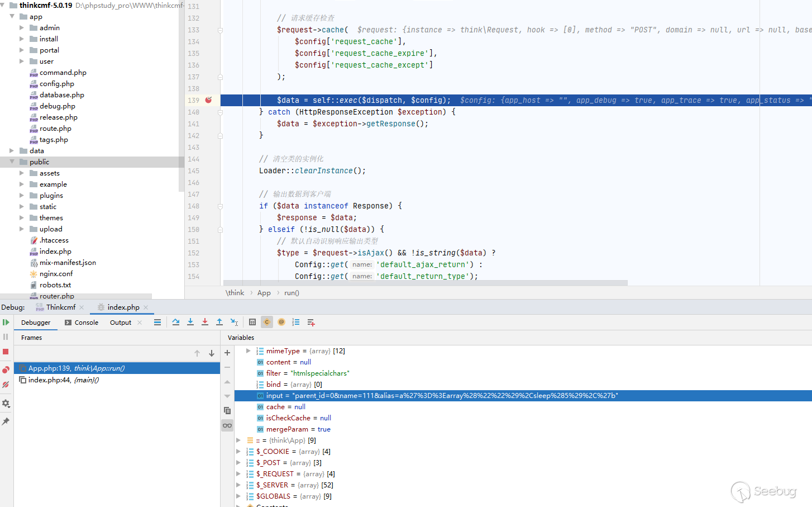Toggle the line 139 breakpoint
Viewport: 812px width, 507px height.
pyautogui.click(x=208, y=100)
